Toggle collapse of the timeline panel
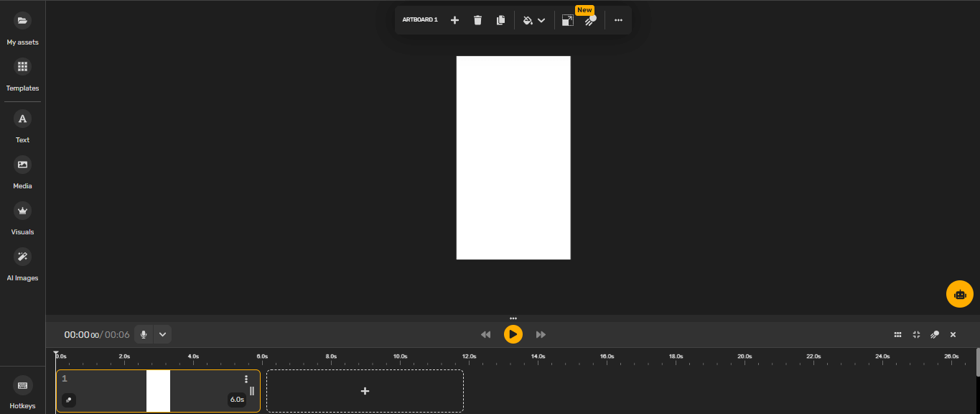This screenshot has width=980, height=414. (x=916, y=334)
